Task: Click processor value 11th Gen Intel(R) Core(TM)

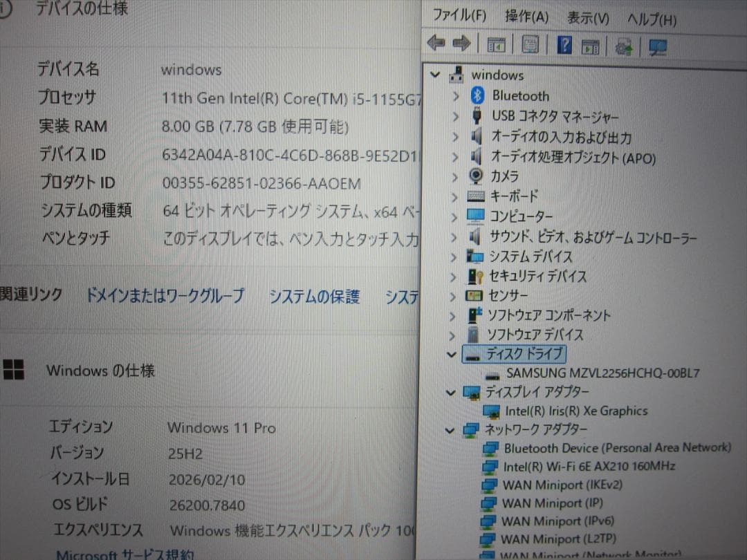Action: coord(291,99)
